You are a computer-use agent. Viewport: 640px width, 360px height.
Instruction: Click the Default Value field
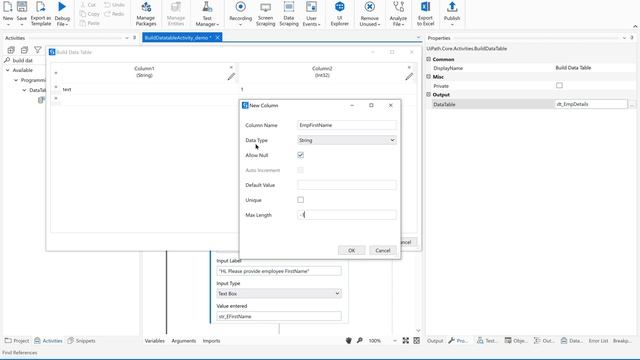point(347,185)
